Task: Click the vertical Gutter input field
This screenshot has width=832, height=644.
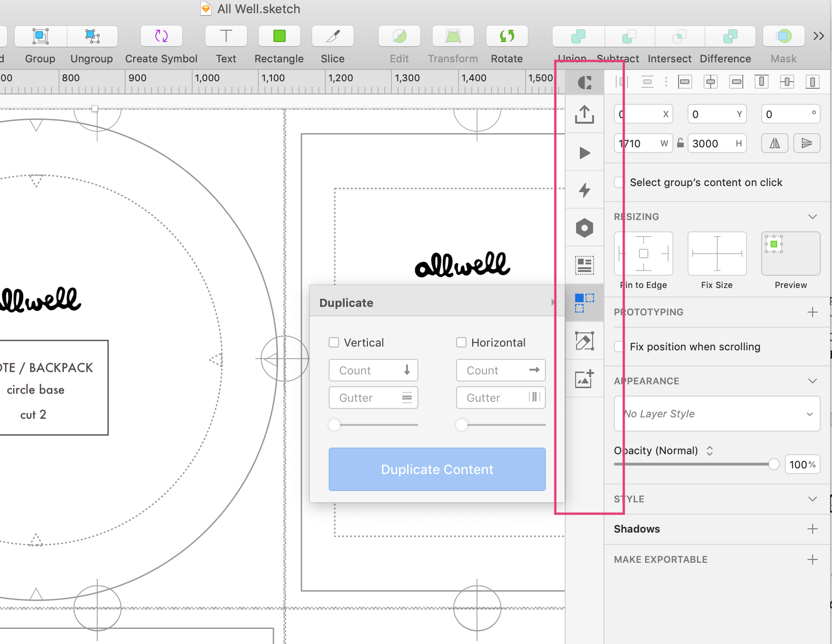Action: (x=374, y=398)
